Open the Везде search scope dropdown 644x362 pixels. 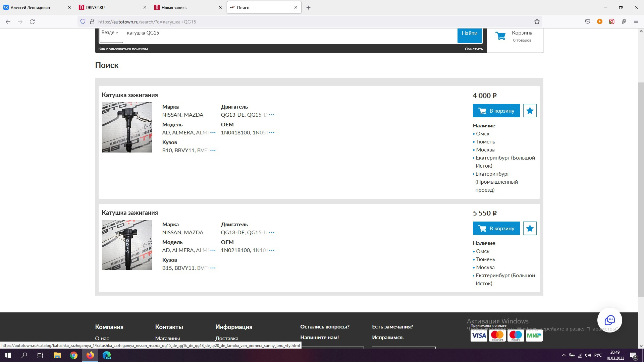[x=111, y=35]
